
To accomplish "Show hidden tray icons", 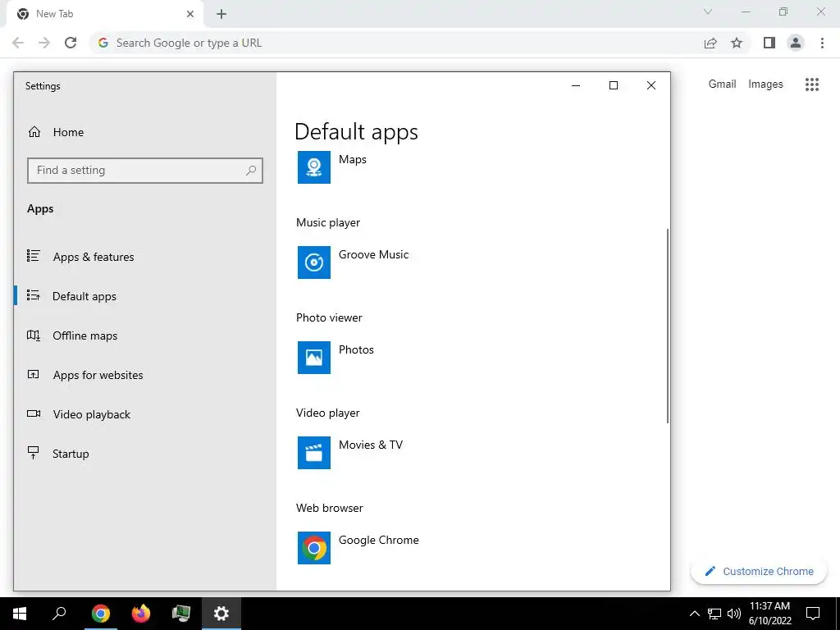I will click(694, 614).
